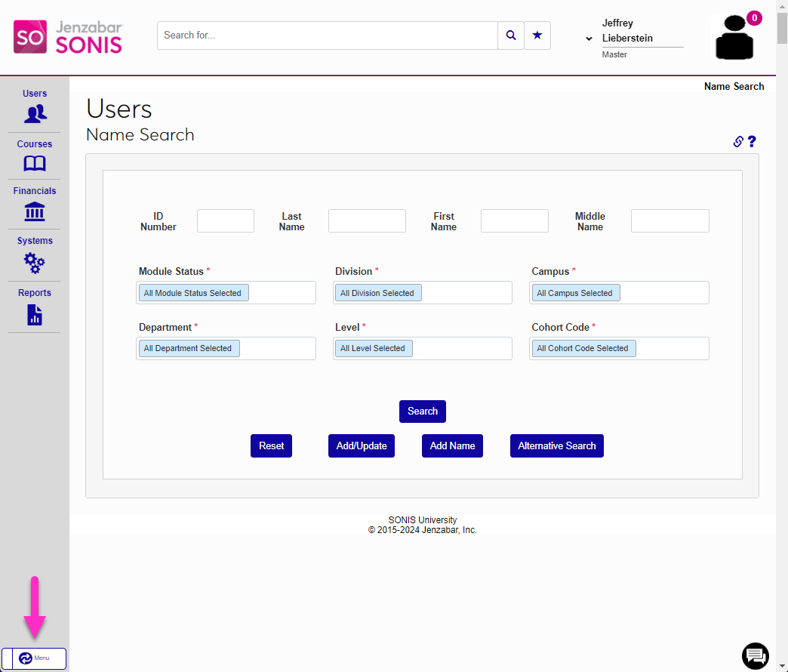788x672 pixels.
Task: Click inside the Last Name field
Action: 367,220
